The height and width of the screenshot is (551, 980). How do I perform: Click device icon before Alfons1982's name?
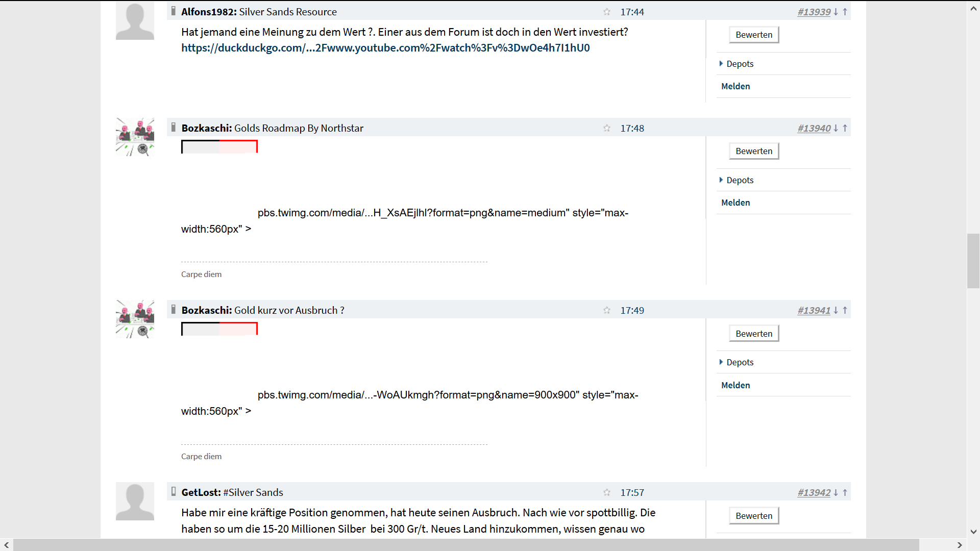(174, 11)
